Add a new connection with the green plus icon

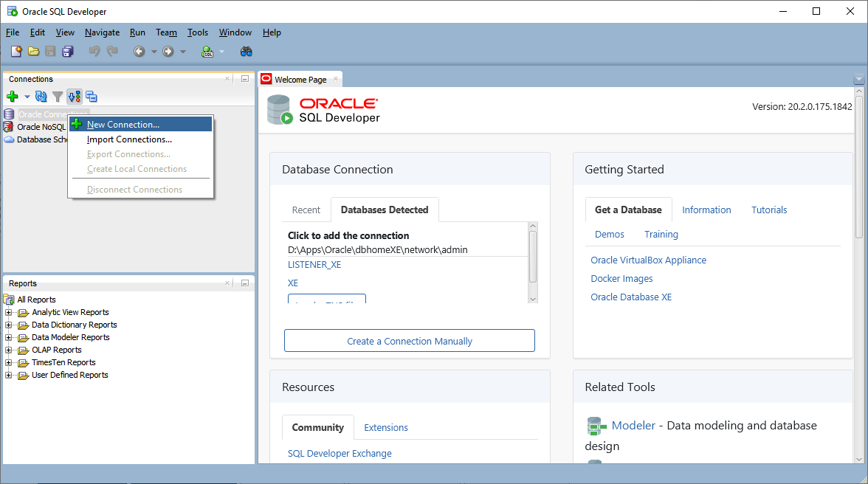coord(12,96)
